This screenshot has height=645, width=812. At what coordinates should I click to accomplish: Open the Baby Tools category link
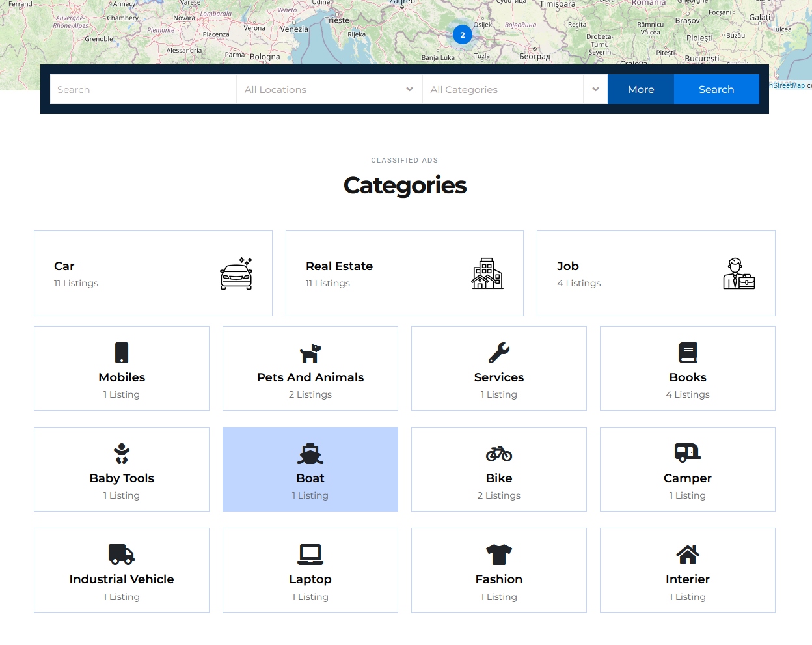pyautogui.click(x=122, y=478)
